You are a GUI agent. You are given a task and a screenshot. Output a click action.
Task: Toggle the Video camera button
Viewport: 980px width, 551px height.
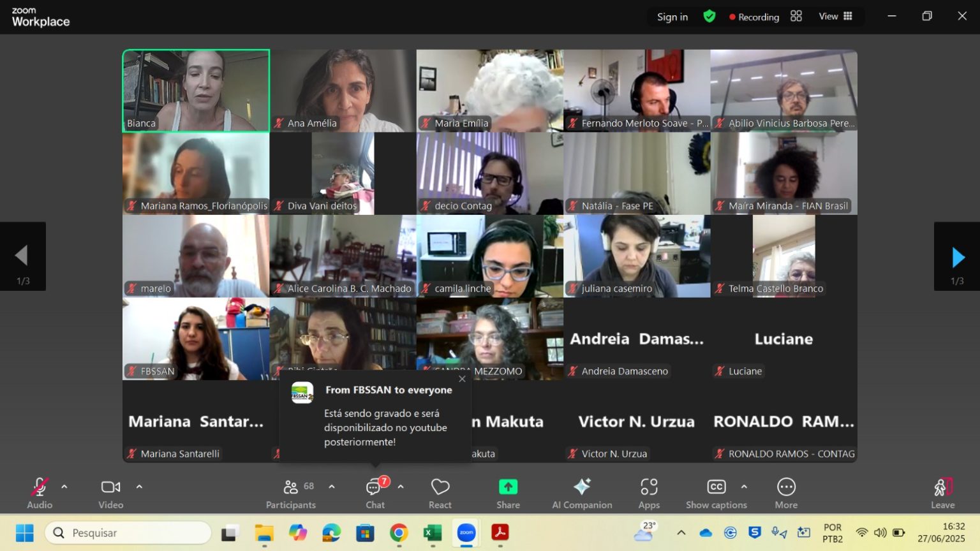[110, 492]
